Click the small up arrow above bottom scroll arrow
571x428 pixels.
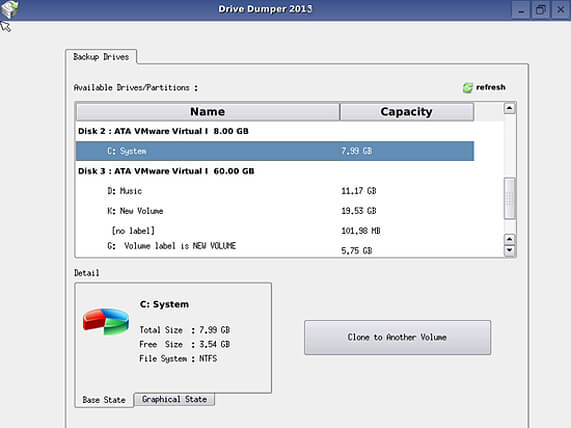pos(509,239)
